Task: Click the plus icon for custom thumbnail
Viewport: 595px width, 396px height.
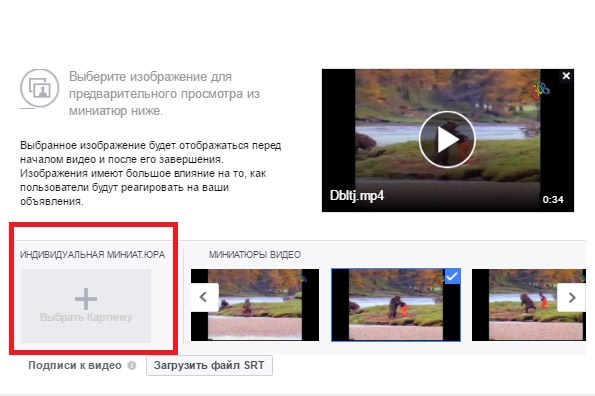Action: tap(86, 299)
